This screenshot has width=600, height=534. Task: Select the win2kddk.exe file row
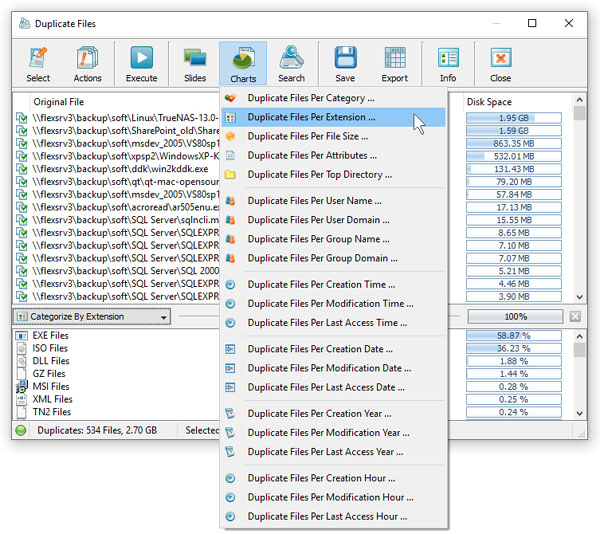(118, 169)
